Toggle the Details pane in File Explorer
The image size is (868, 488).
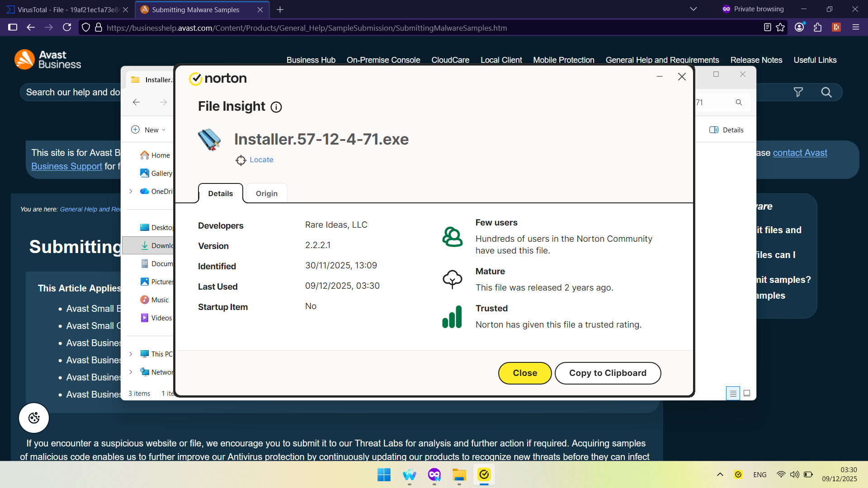coord(726,130)
